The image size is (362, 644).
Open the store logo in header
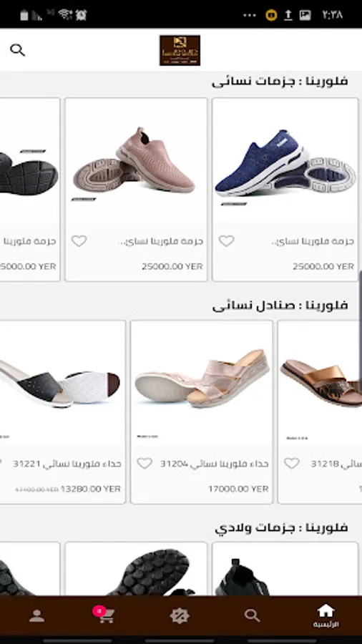180,50
